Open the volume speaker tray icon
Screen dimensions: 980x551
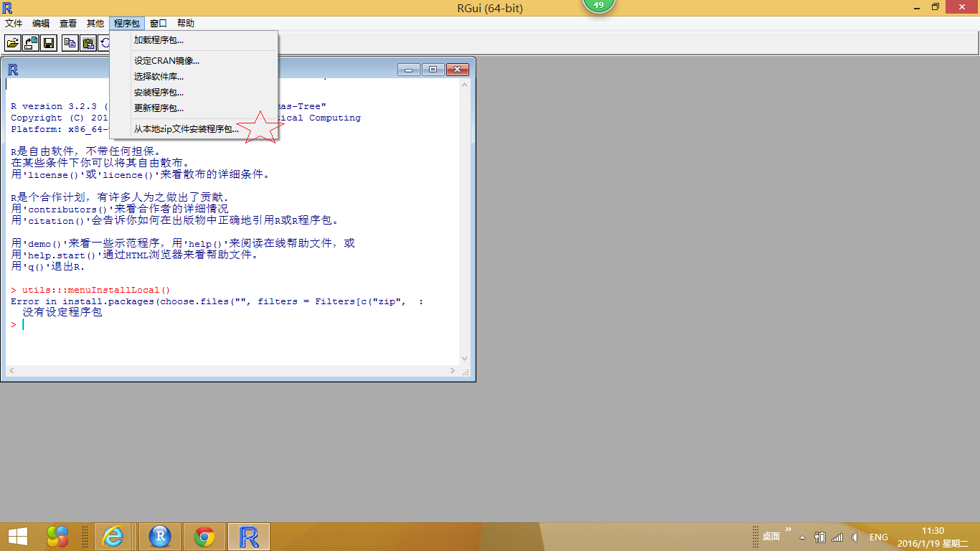pyautogui.click(x=854, y=537)
